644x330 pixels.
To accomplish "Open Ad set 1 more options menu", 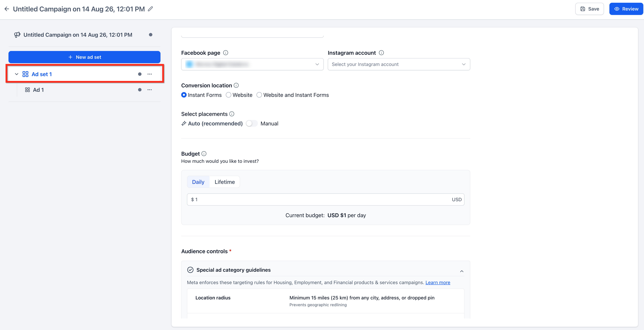I will pyautogui.click(x=149, y=74).
